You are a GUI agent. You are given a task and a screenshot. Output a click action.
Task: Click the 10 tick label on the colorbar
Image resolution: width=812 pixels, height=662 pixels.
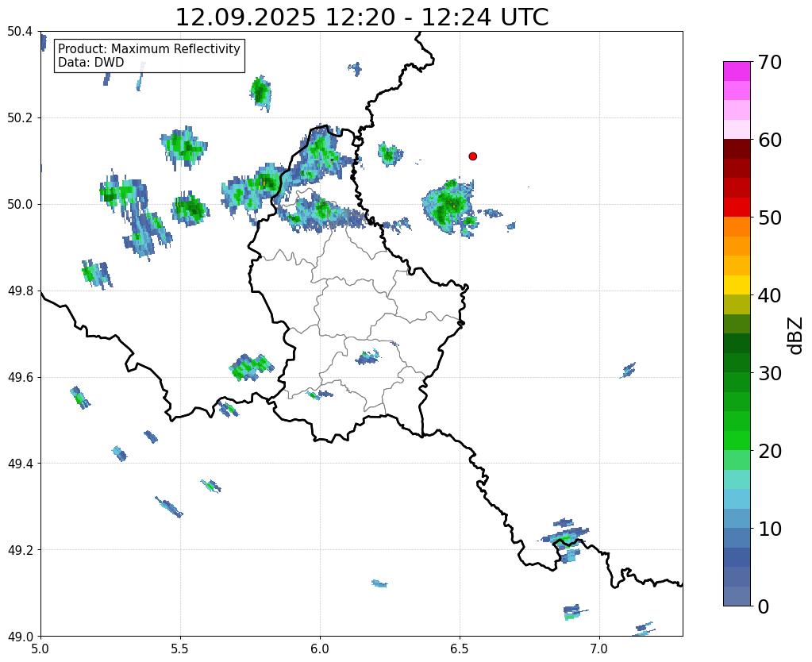pyautogui.click(x=769, y=529)
